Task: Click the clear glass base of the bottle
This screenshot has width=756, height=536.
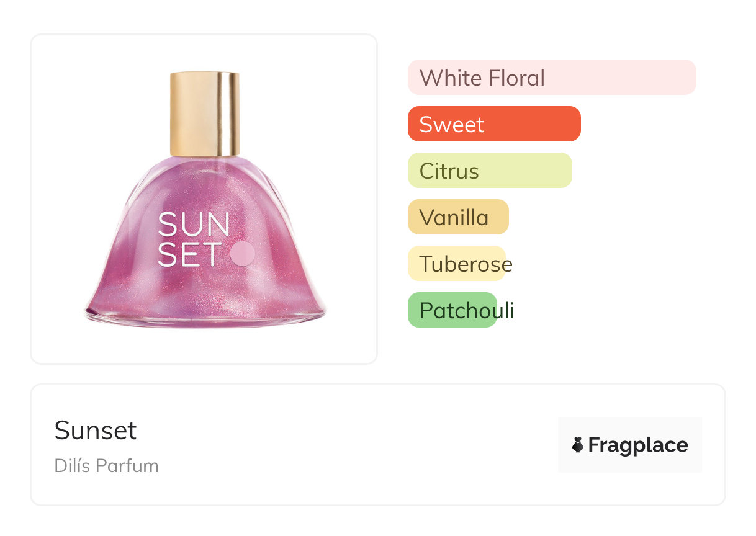Action: (x=205, y=319)
